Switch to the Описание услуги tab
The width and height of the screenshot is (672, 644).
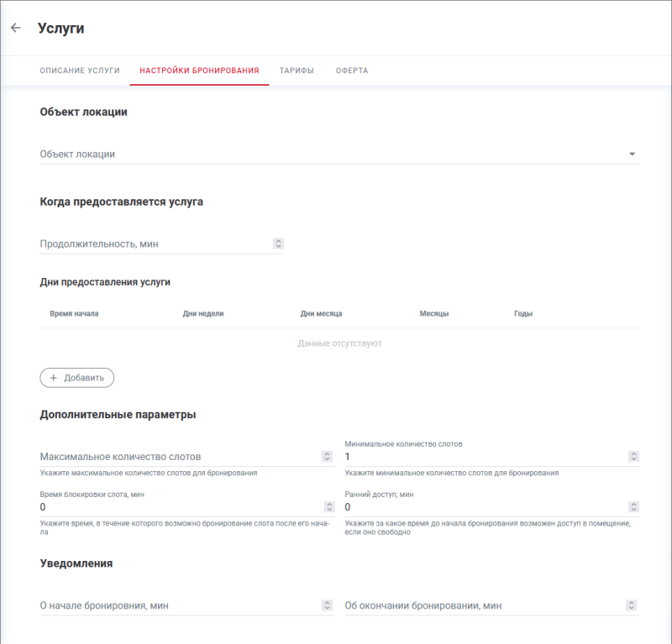(x=79, y=71)
